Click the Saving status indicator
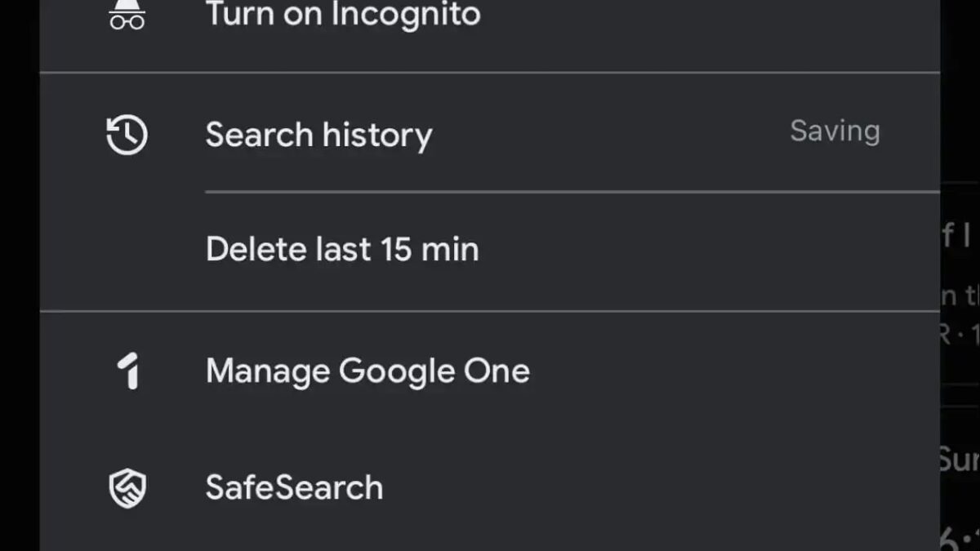Image resolution: width=980 pixels, height=551 pixels. tap(835, 131)
